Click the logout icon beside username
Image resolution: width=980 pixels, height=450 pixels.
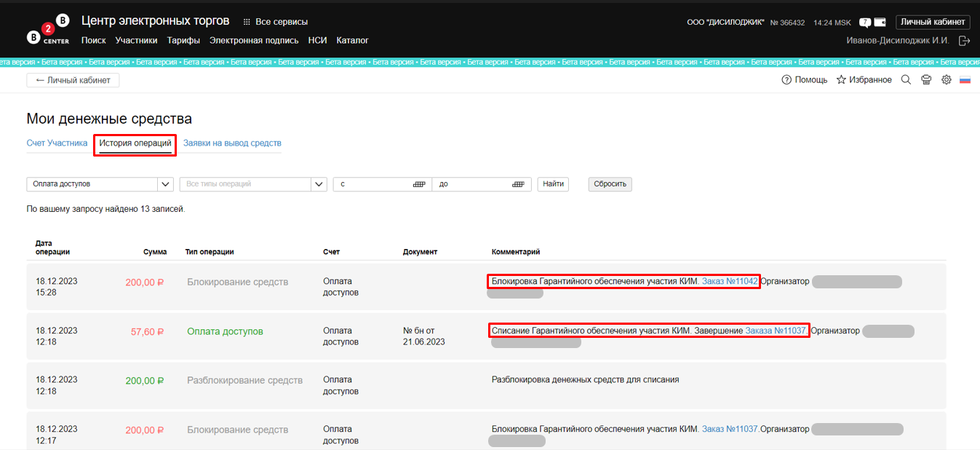(x=965, y=41)
